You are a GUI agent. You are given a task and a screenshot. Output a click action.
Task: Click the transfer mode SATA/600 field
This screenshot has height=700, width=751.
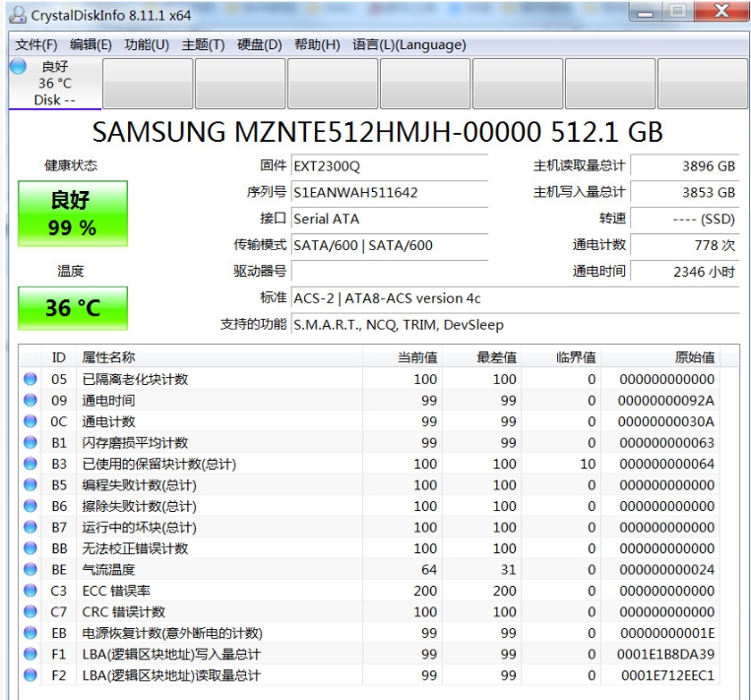tap(390, 245)
